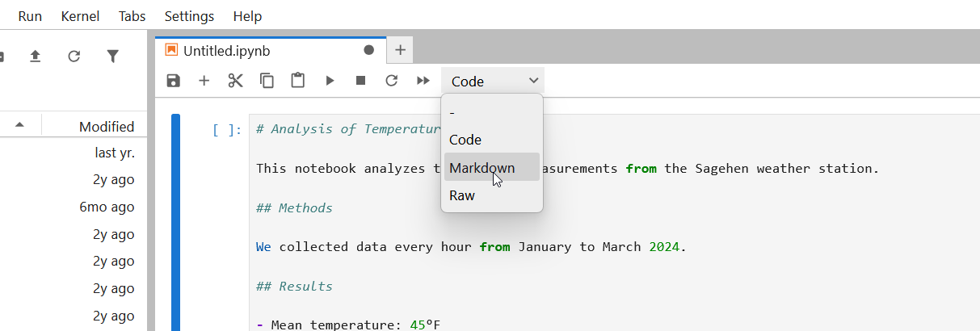Restart kernel and run all cells

click(423, 81)
